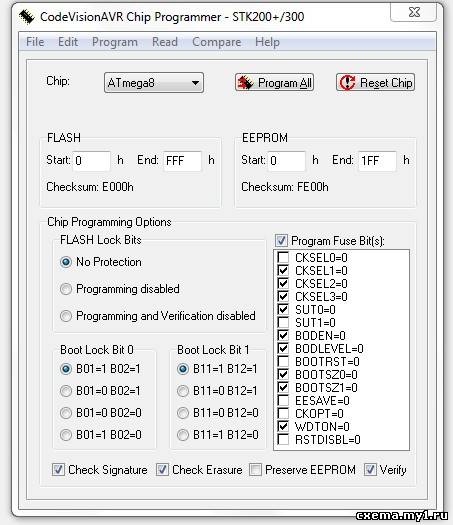Click the EEPROM Start address field
The image size is (453, 525).
287,161
